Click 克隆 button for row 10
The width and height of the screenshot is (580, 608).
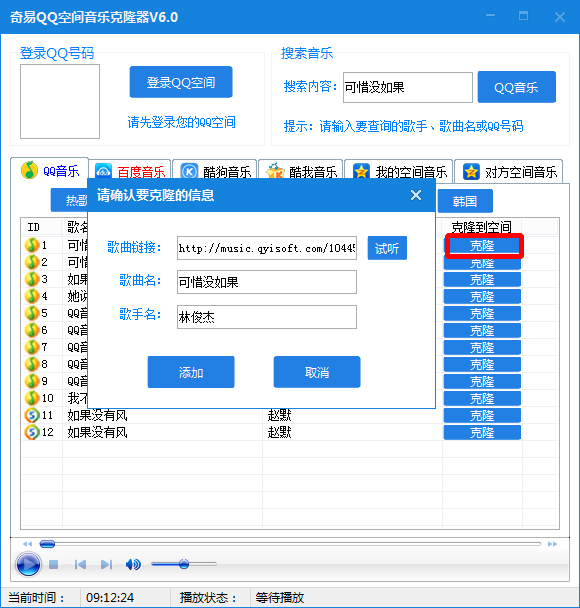tap(482, 399)
